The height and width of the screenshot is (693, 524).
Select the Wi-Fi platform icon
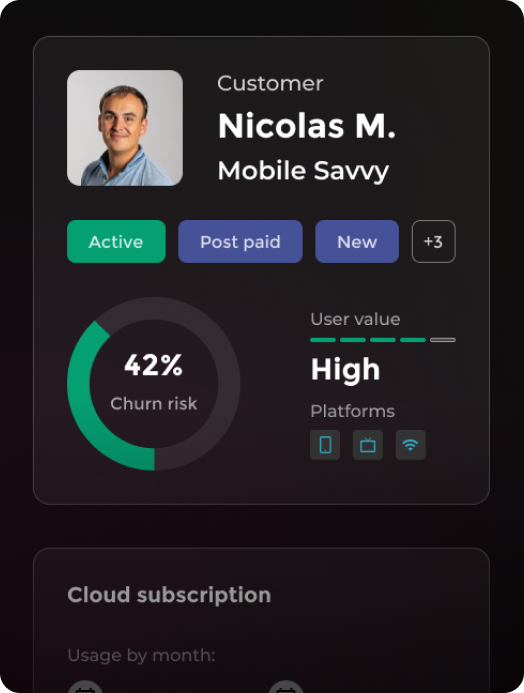(410, 445)
